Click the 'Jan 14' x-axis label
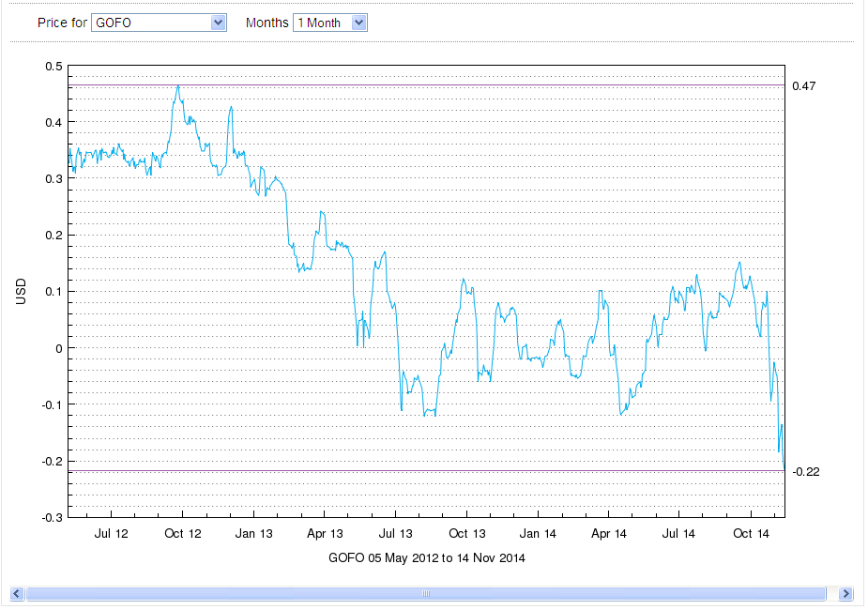The image size is (868, 610). coord(538,534)
